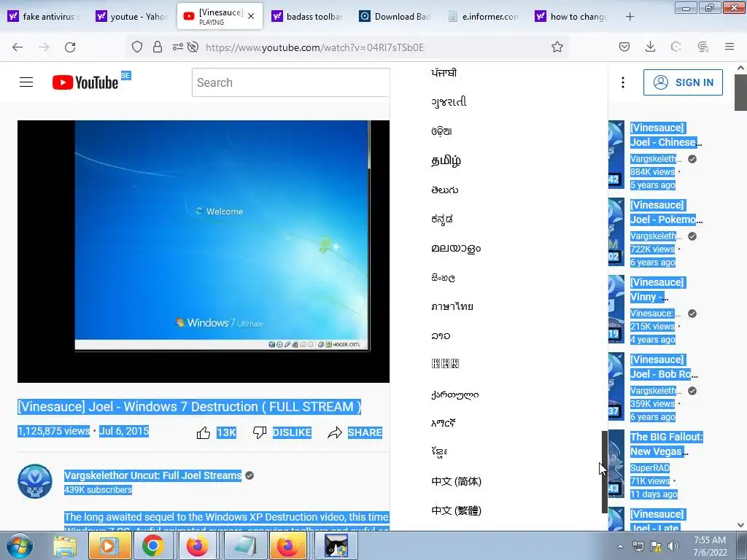Click the page vertical scrollbar thumb
Viewport: 747px width, 560px height.
740,93
